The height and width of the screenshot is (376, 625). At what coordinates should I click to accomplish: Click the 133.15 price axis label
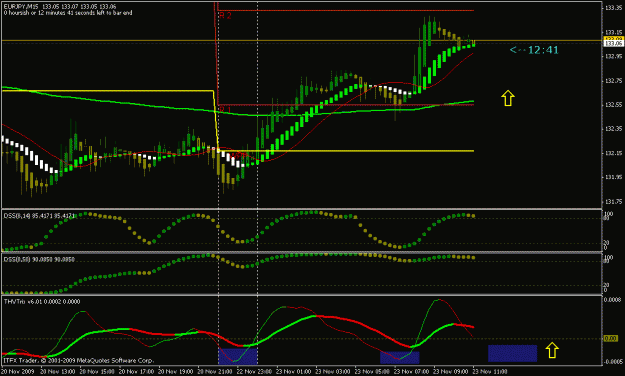point(613,32)
